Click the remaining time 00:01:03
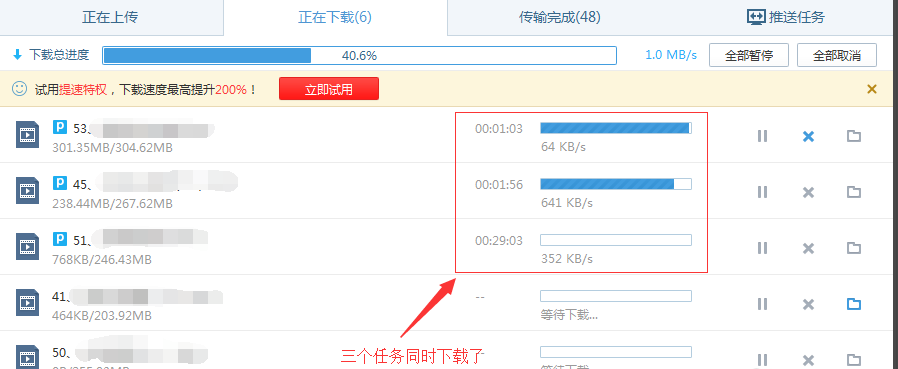Image resolution: width=898 pixels, height=369 pixels. [x=499, y=129]
